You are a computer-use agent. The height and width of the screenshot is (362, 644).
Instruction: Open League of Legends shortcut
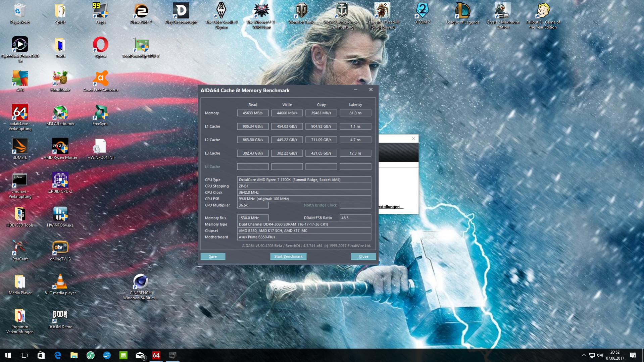(x=462, y=13)
